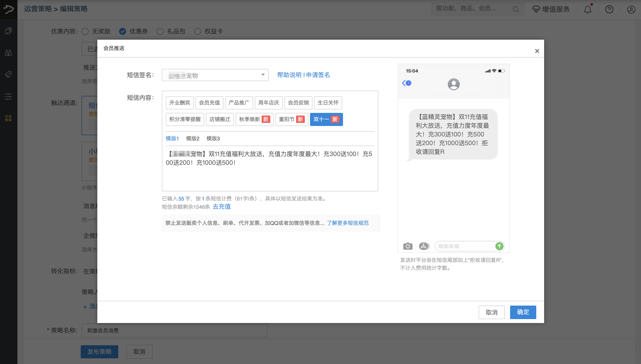Open the help question mark icon
This screenshot has height=364, width=641.
coord(609,10)
